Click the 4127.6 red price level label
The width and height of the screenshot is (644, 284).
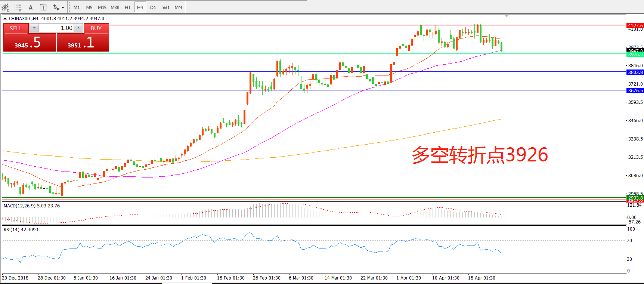pos(635,25)
